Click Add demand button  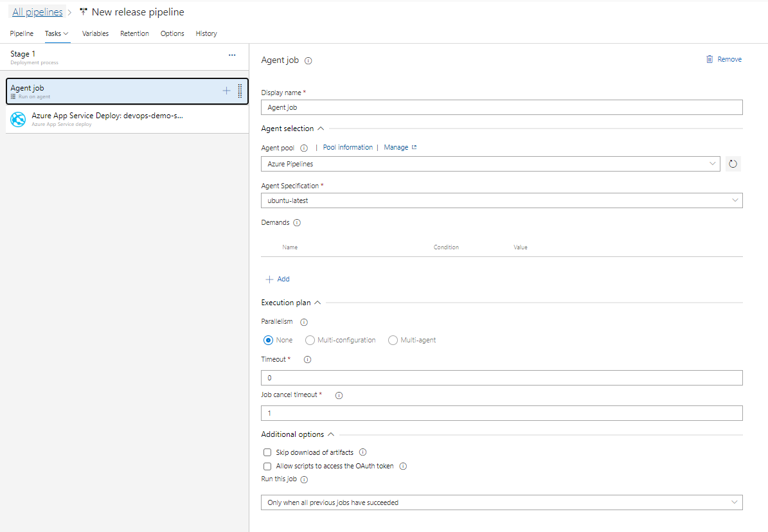278,279
